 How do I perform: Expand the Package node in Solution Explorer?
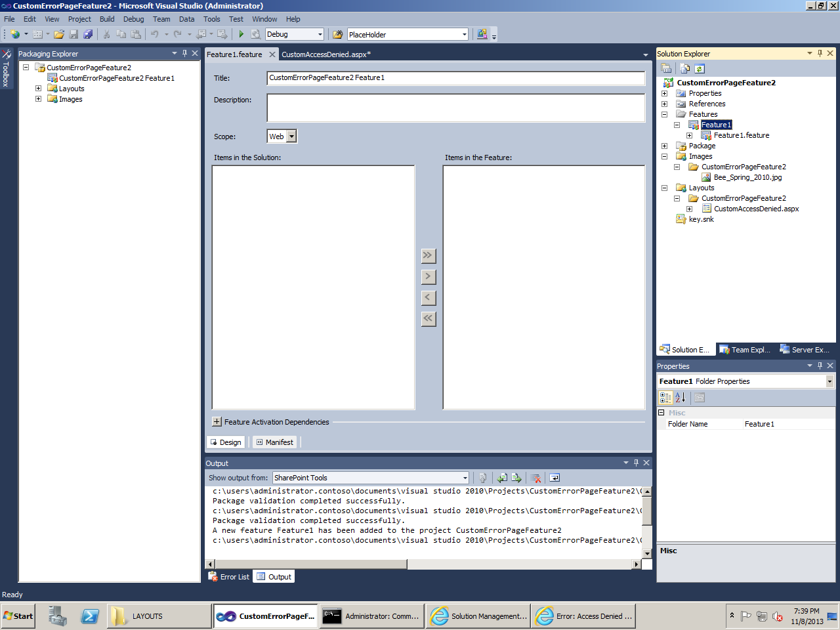click(664, 146)
